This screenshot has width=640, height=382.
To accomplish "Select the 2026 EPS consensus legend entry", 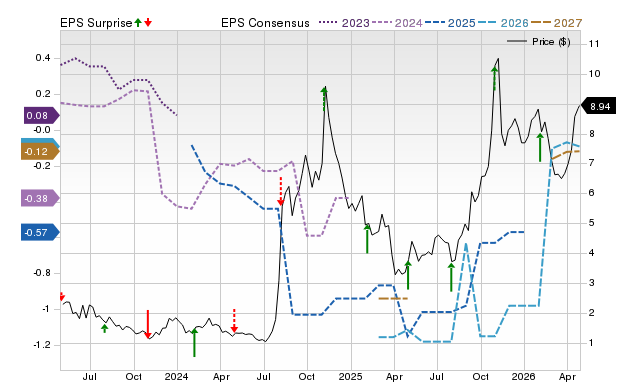I will (503, 23).
